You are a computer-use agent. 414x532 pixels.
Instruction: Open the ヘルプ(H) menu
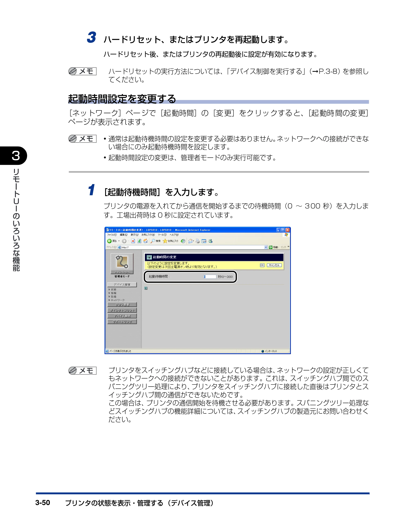tap(174, 235)
